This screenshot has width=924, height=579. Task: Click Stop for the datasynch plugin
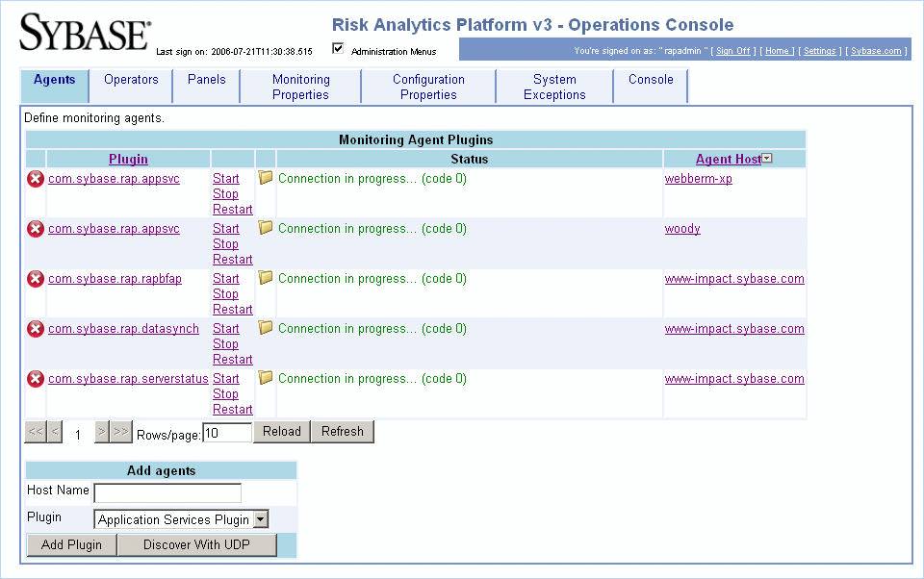(225, 344)
